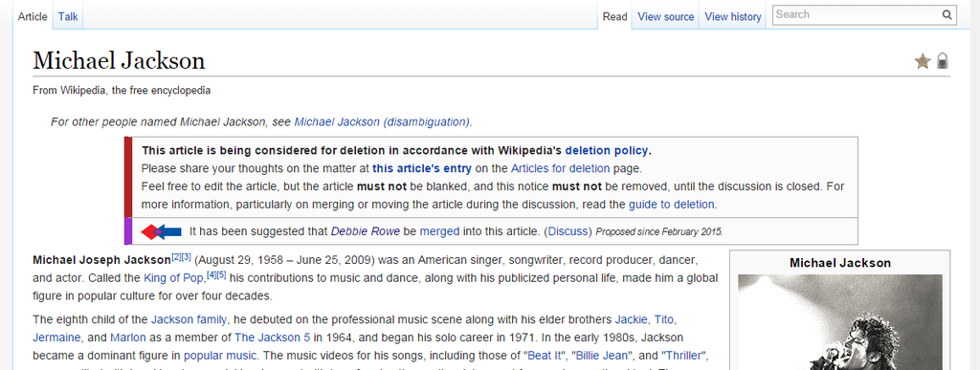Click "From Wikipedia, the free encyclopedia" text
Viewport: 980px width, 370px height.
tap(122, 91)
